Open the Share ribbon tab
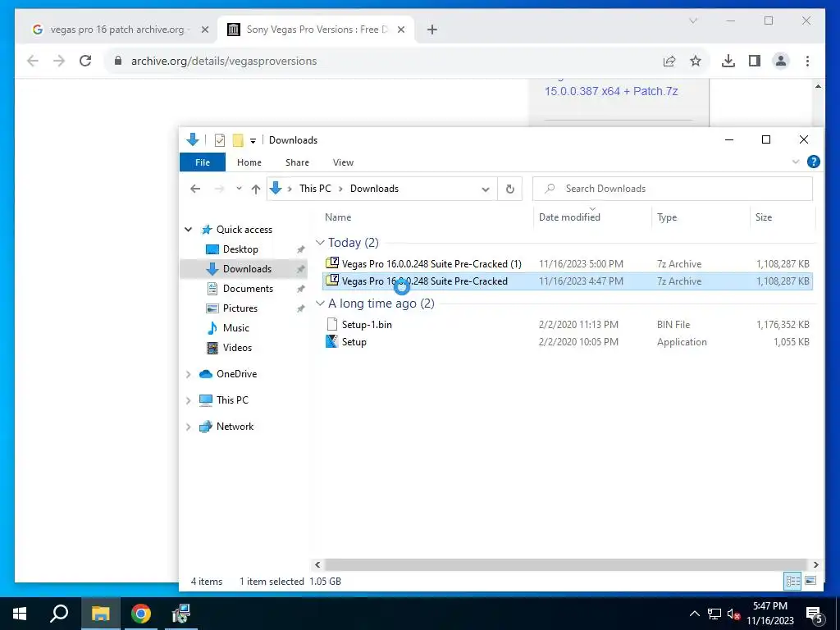Screen dimensions: 840x630 tap(297, 162)
